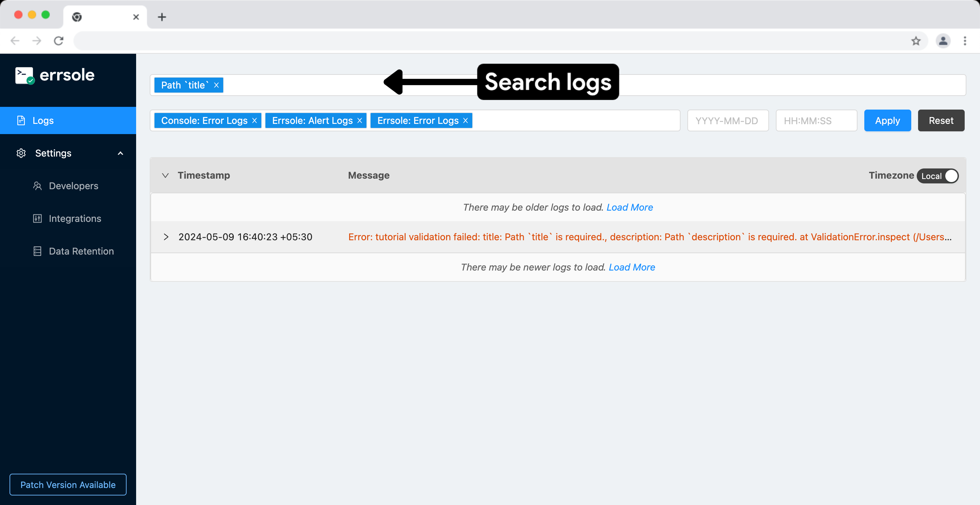The image size is (980, 505).
Task: Remove Console: Error Logs filter tag
Action: click(255, 121)
